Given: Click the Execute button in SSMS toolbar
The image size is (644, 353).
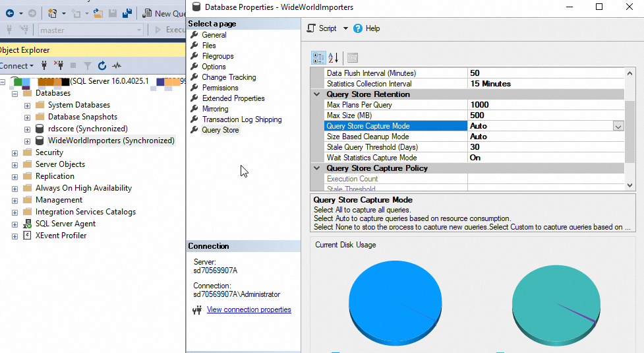Looking at the screenshot, I should coord(169,30).
